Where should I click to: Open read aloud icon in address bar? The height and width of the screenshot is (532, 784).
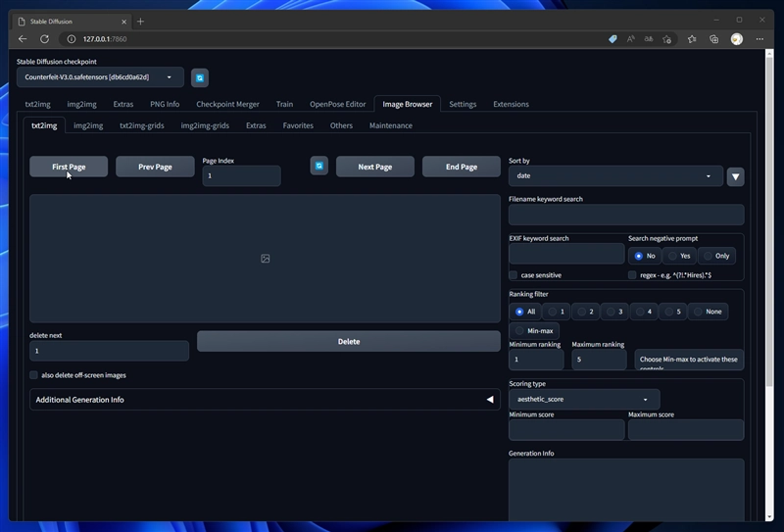(x=630, y=39)
